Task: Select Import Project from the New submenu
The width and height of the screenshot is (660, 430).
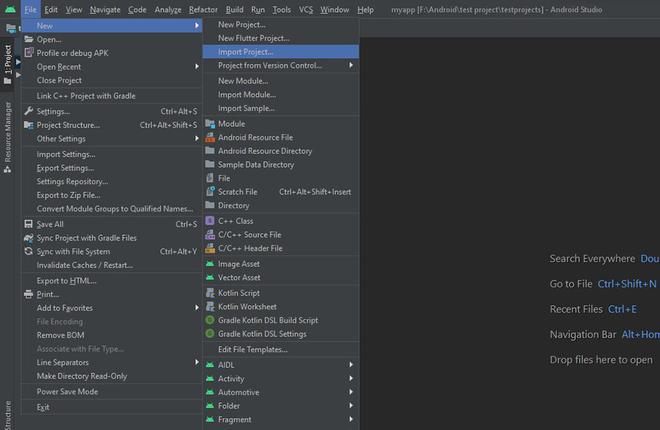Action: point(245,51)
